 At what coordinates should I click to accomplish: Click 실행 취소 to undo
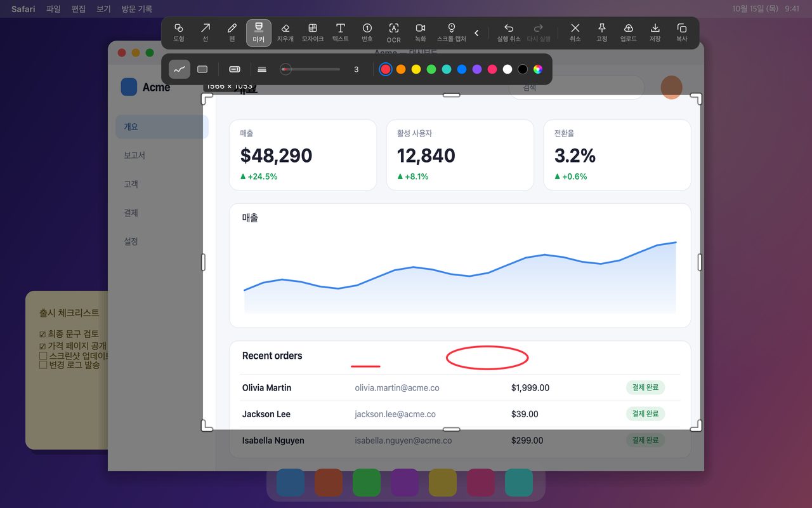coord(508,33)
